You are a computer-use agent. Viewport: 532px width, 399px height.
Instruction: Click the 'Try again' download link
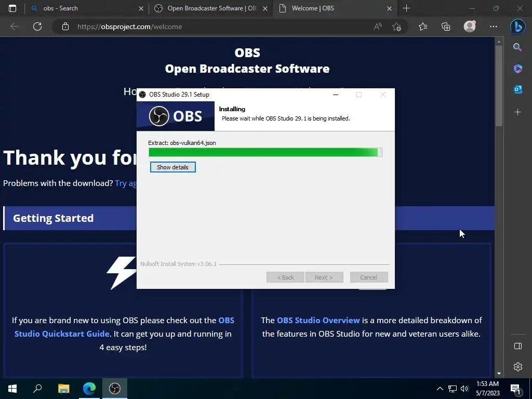click(126, 183)
